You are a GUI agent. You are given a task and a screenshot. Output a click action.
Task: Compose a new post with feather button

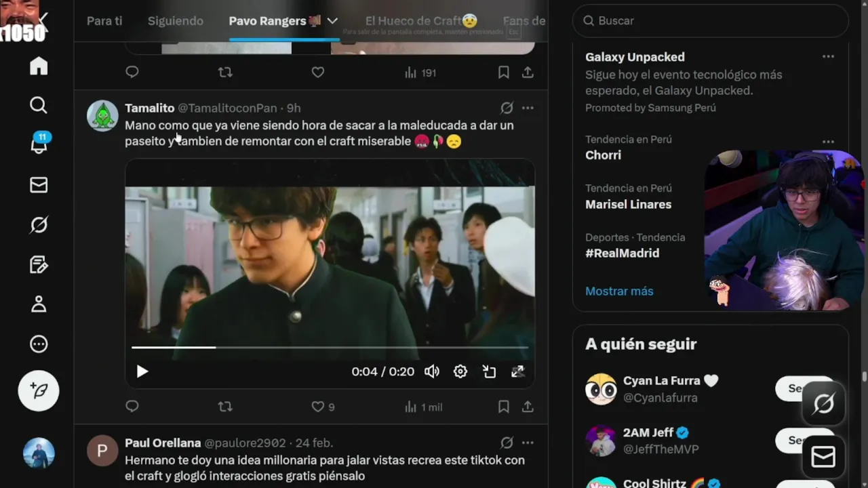(x=39, y=391)
